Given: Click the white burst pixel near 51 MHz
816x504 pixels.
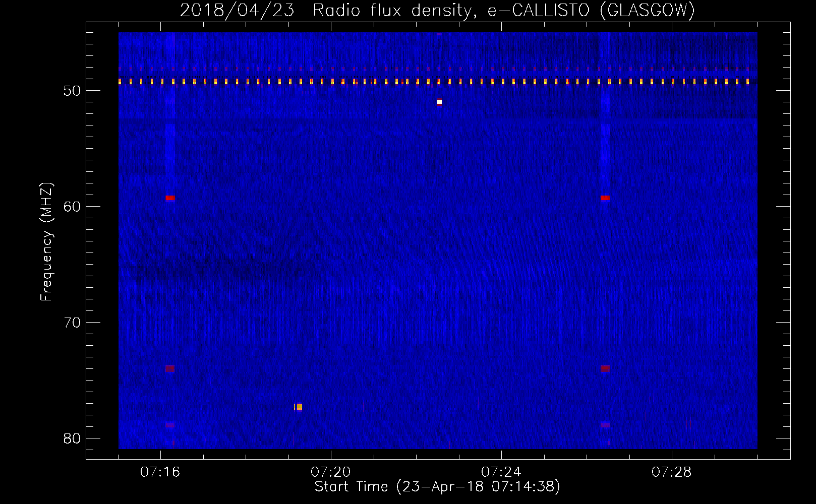Looking at the screenshot, I should pos(439,102).
